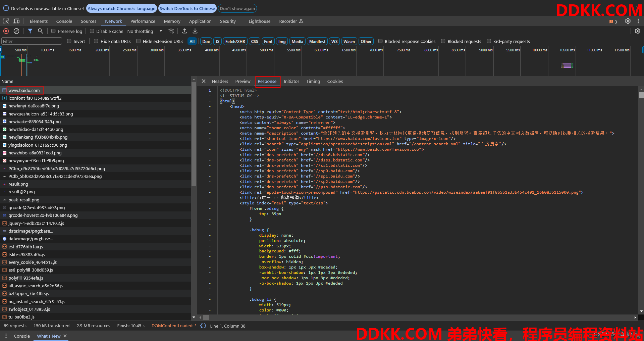This screenshot has width=644, height=341.
Task: Show the request Headers tab
Action: [220, 81]
